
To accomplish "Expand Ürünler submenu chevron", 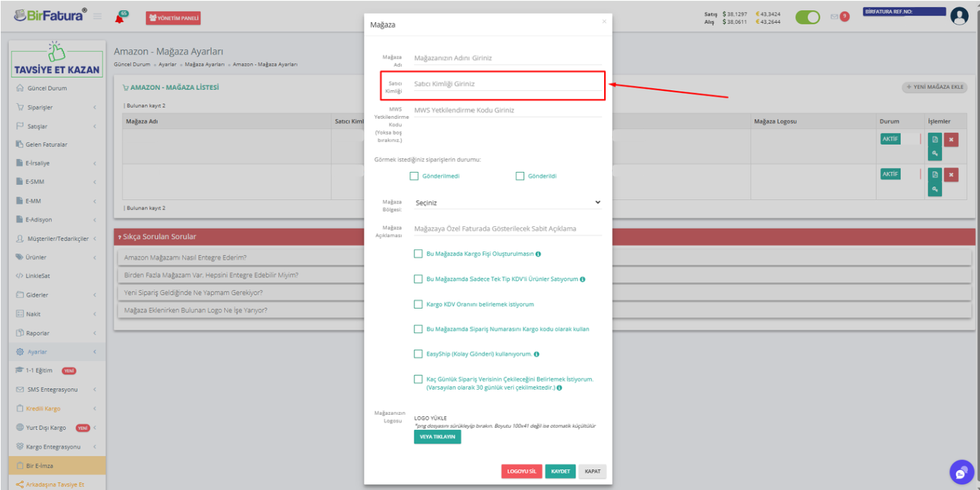I will point(94,257).
